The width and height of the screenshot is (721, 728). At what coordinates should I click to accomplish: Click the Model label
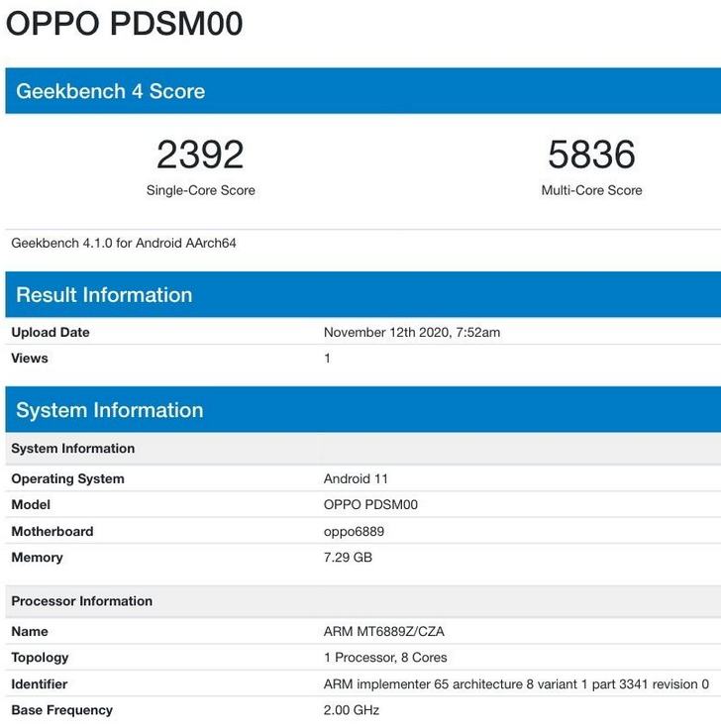point(31,505)
